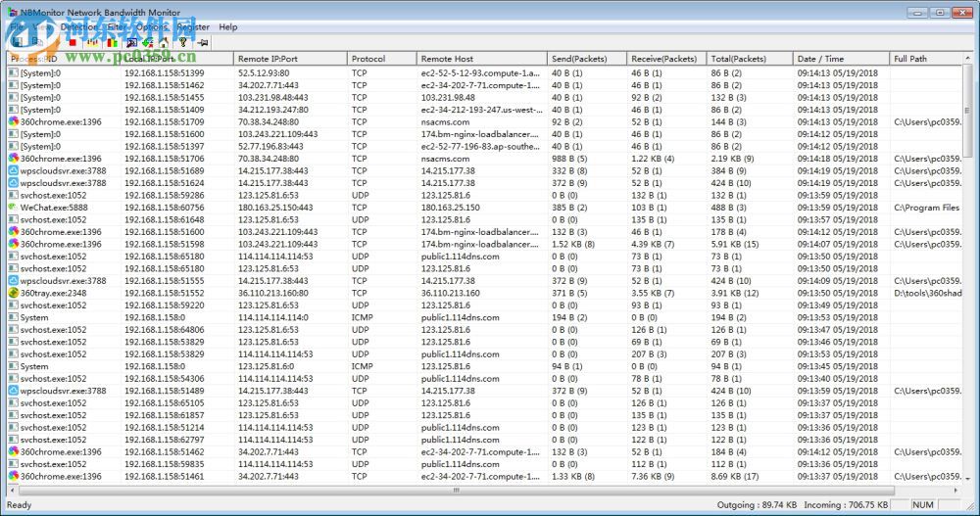Click the Save toolbar icon
Viewport: 980px width, 516px height.
tap(18, 42)
